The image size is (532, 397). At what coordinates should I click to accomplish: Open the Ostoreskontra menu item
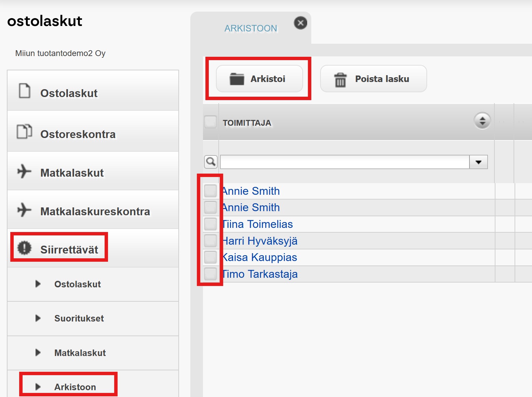pyautogui.click(x=93, y=131)
